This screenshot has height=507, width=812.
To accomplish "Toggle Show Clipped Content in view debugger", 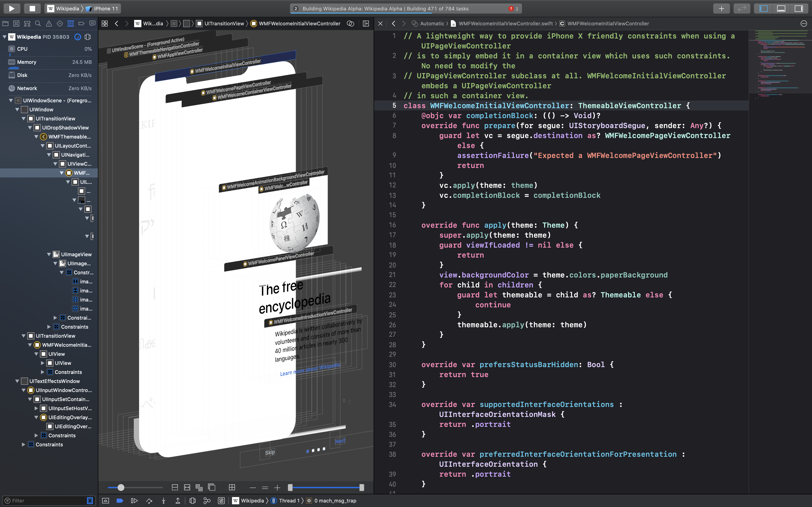I will (x=175, y=487).
